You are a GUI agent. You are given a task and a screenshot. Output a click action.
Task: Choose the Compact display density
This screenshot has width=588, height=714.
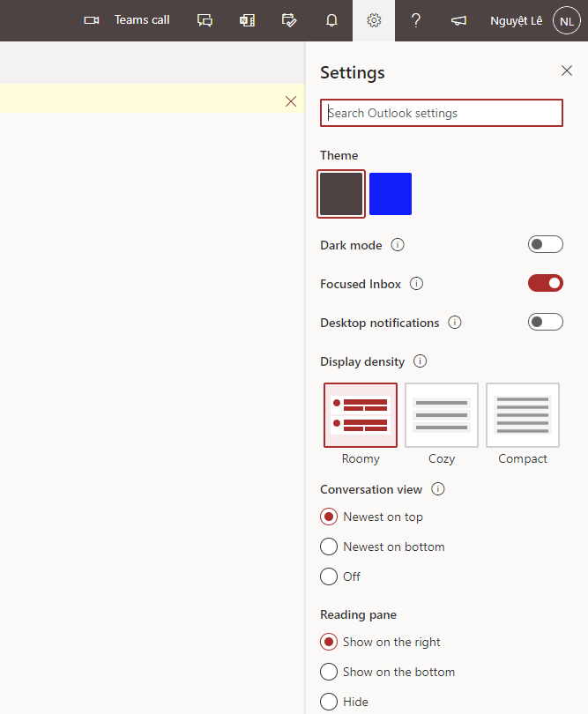click(x=523, y=415)
